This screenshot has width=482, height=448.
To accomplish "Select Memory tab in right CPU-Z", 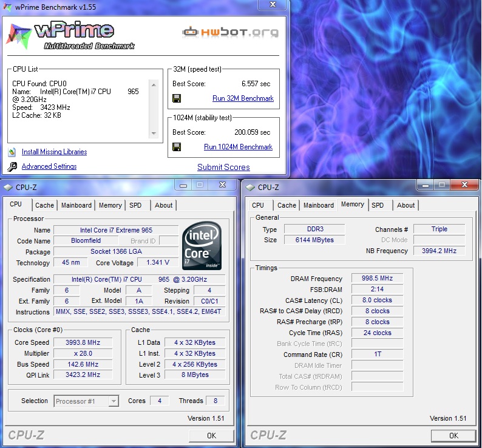I will 353,204.
